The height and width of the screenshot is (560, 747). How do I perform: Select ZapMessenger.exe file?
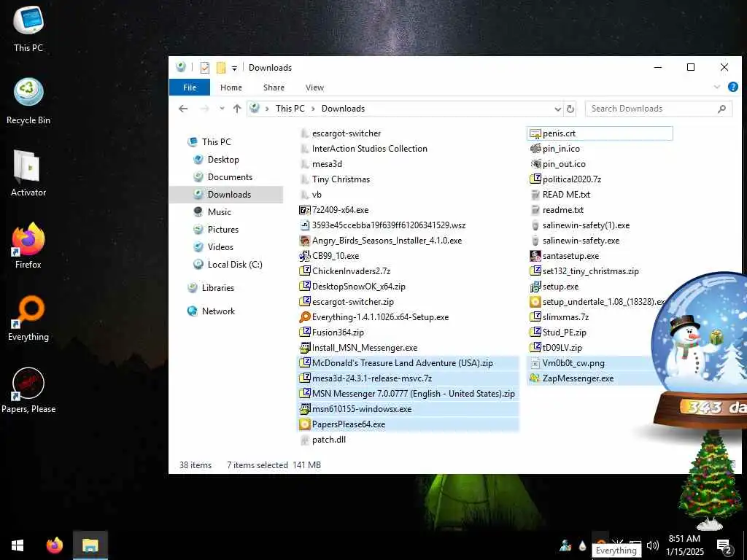578,378
